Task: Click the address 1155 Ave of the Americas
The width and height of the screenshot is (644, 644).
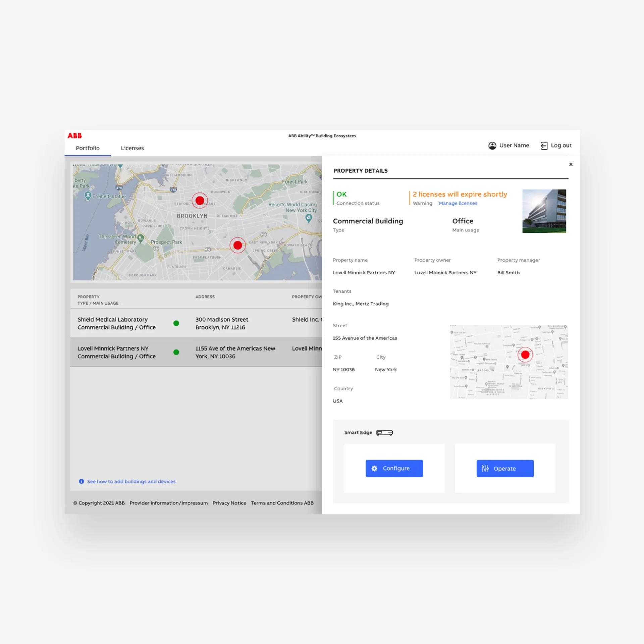Action: pyautogui.click(x=235, y=352)
